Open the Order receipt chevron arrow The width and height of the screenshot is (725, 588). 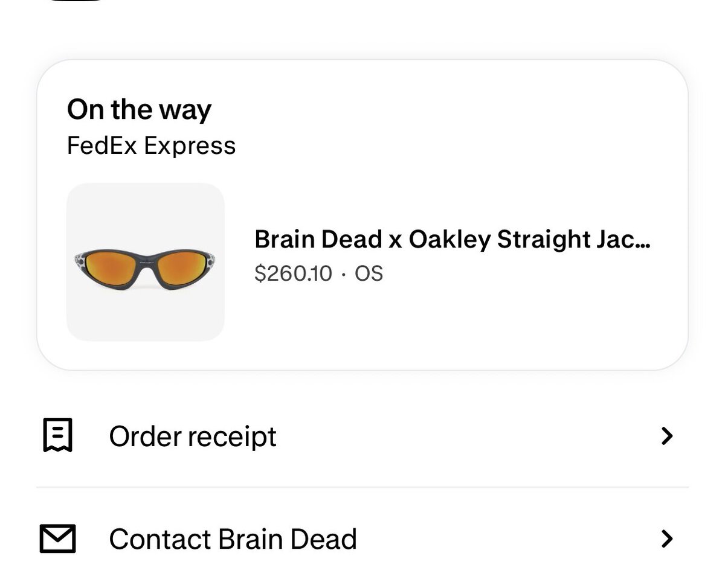tap(667, 436)
